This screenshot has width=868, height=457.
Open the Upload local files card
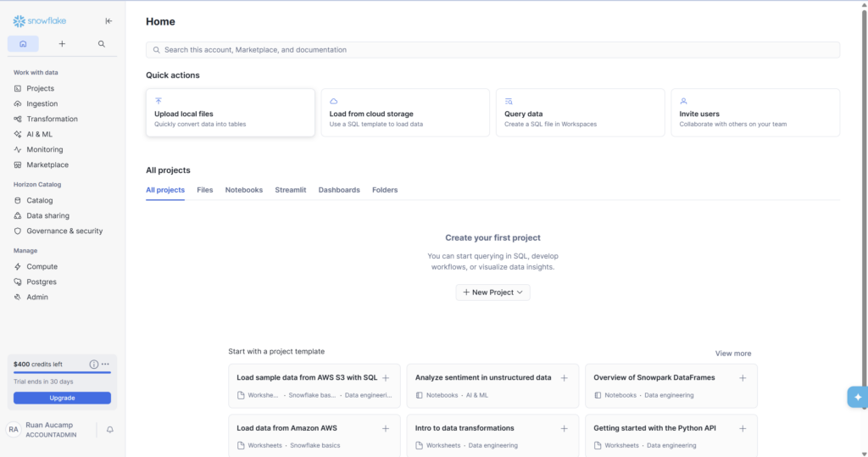coord(230,113)
